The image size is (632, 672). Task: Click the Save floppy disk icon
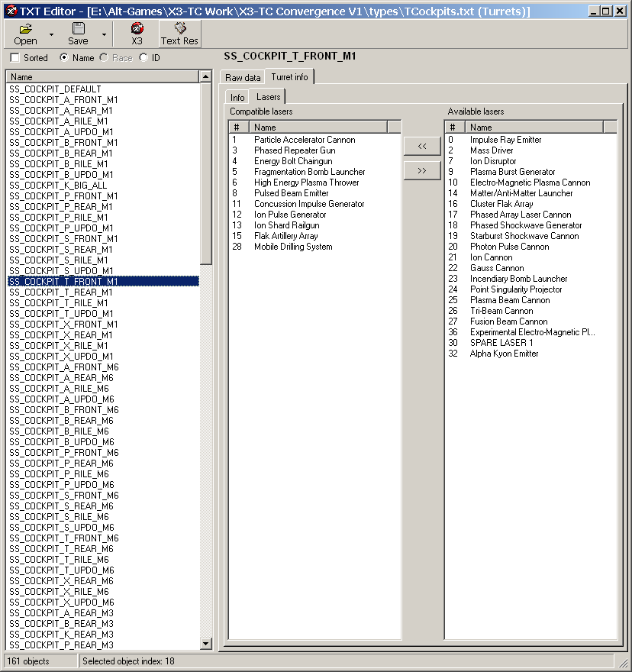pos(78,29)
